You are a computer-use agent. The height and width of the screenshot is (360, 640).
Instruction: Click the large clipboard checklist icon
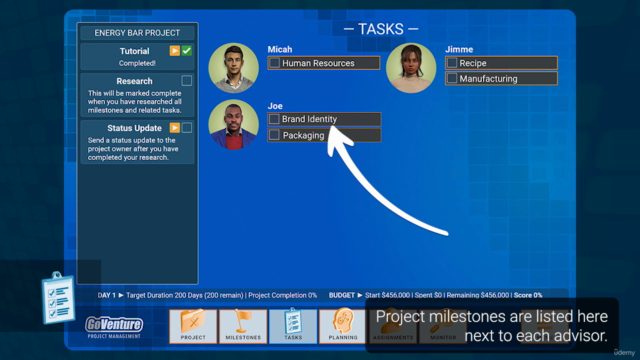tap(58, 298)
